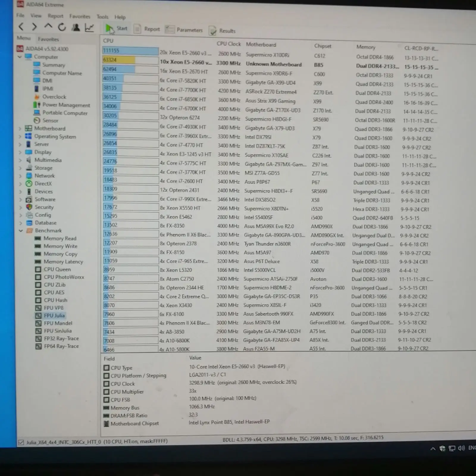Expand the Operating System tree node
Image resolution: width=476 pixels, height=476 pixels.
(x=20, y=137)
